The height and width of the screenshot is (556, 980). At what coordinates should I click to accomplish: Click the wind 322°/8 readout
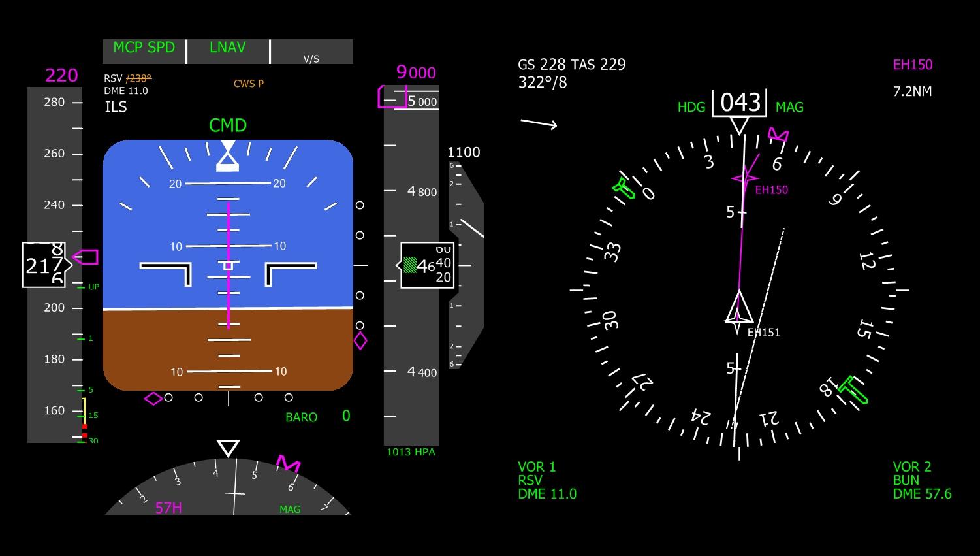point(543,83)
